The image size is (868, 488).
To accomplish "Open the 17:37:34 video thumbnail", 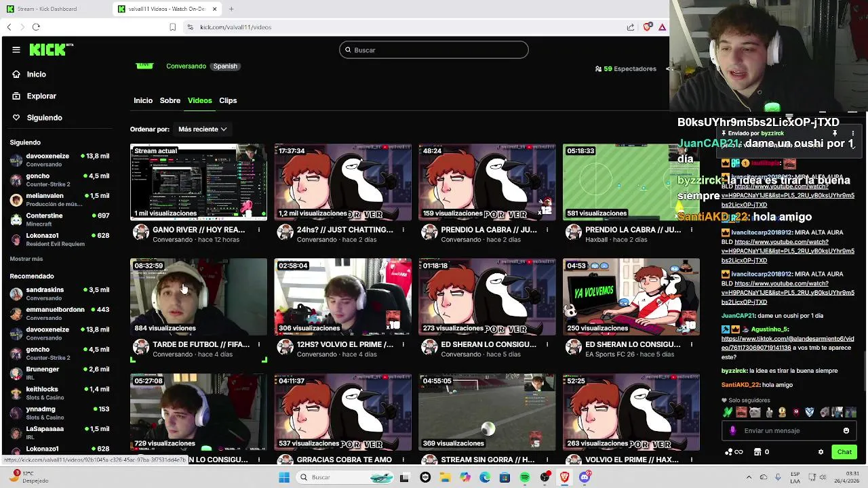I will coord(342,182).
